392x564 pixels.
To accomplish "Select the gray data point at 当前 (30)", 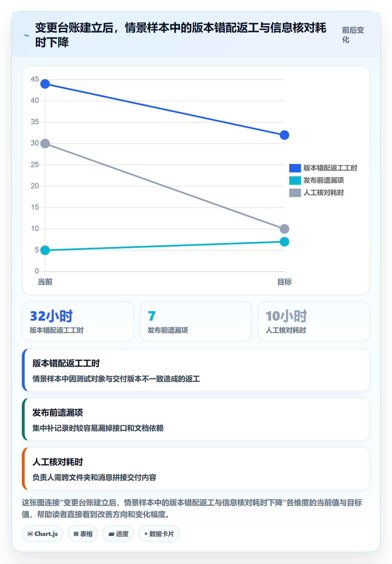I will coord(45,144).
